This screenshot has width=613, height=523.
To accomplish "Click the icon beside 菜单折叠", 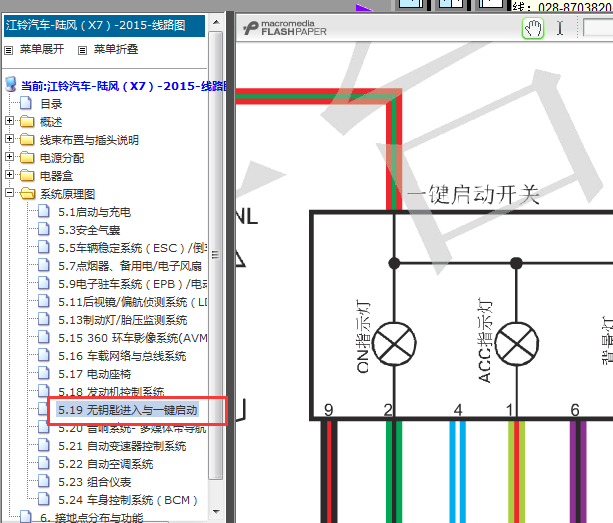I will 82,50.
